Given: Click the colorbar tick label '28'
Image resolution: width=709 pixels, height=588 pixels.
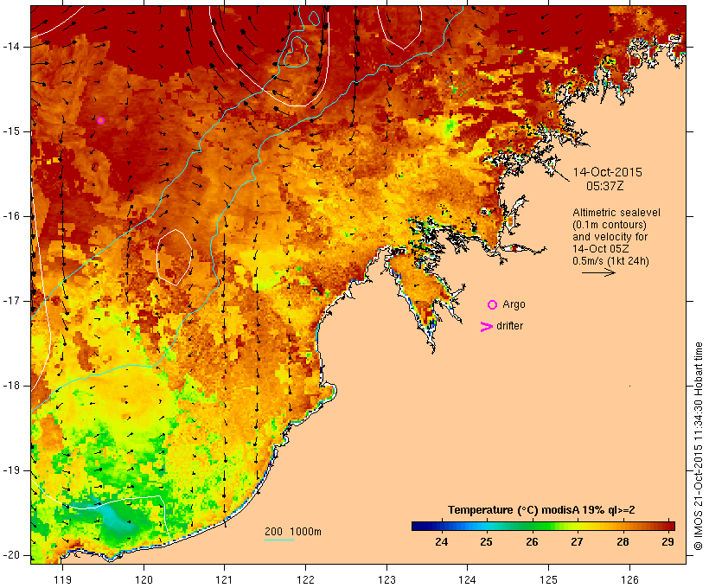Looking at the screenshot, I should coord(623,542).
